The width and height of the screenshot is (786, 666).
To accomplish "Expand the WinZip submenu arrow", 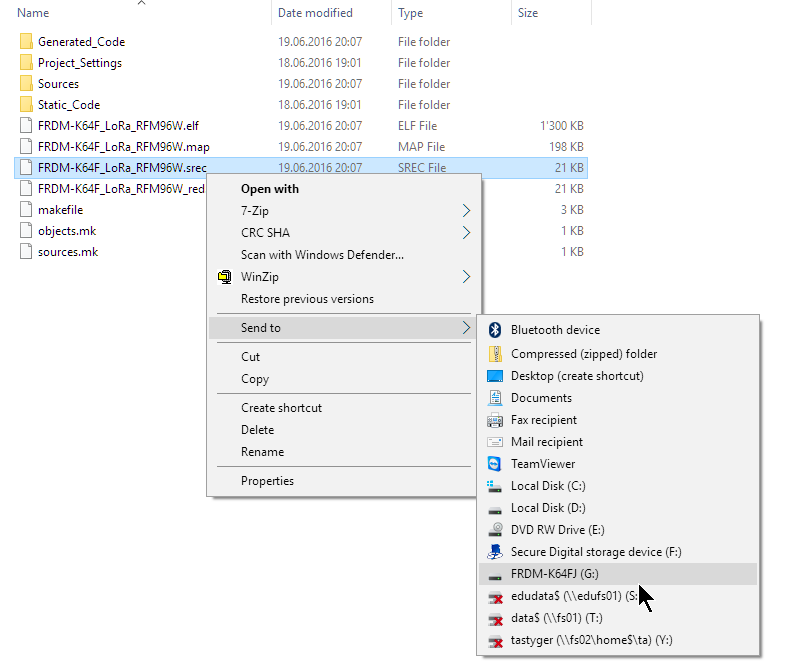I will click(x=466, y=277).
